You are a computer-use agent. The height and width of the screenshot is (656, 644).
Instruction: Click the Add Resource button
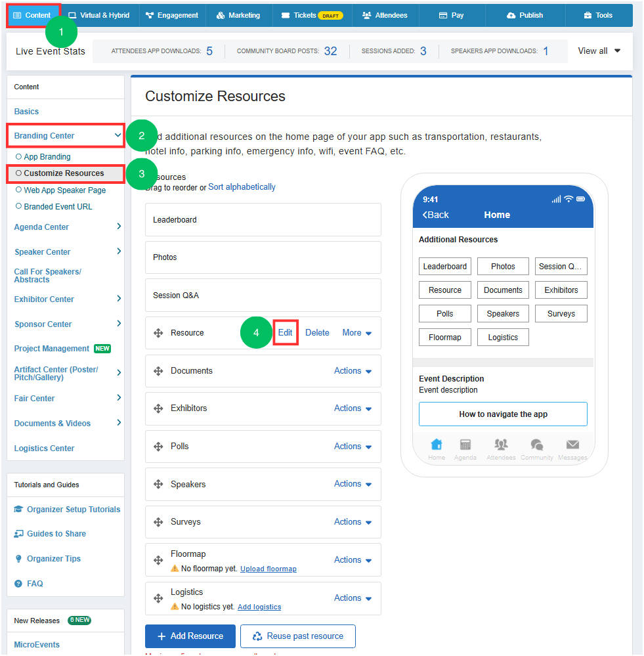[190, 636]
